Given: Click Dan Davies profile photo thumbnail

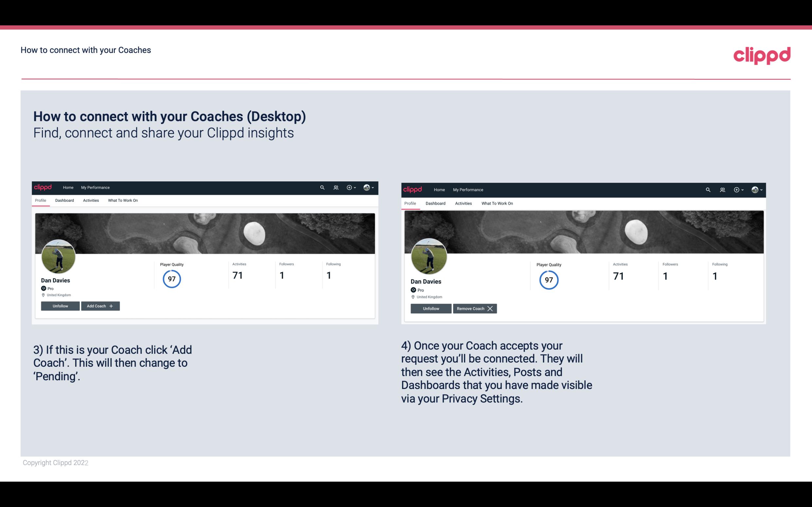Looking at the screenshot, I should [x=59, y=255].
